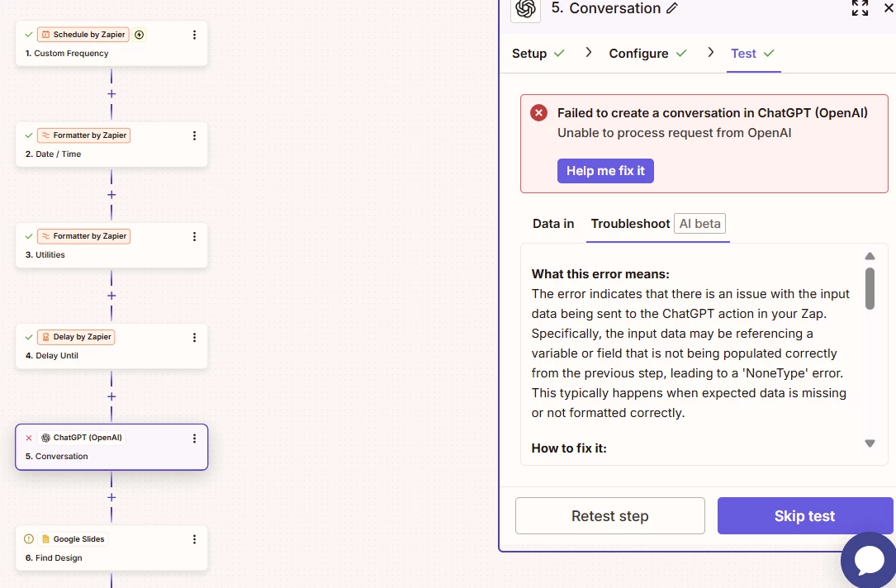Close the step editor panel
Image resolution: width=896 pixels, height=588 pixels.
[889, 8]
